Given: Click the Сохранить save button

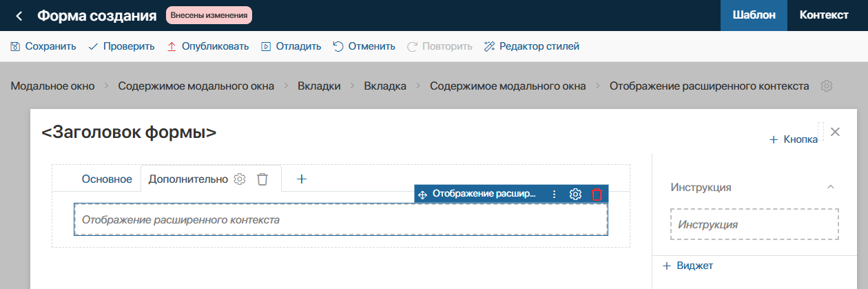Looking at the screenshot, I should coord(43,47).
